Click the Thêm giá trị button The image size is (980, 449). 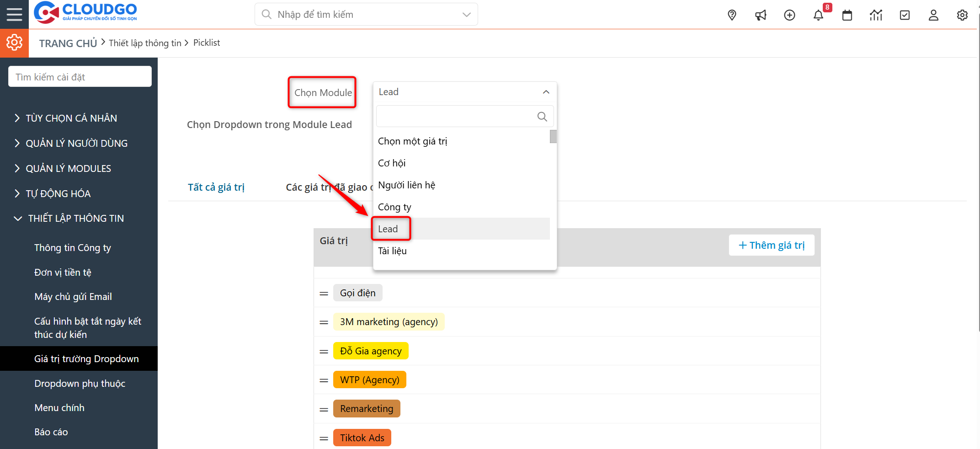771,245
